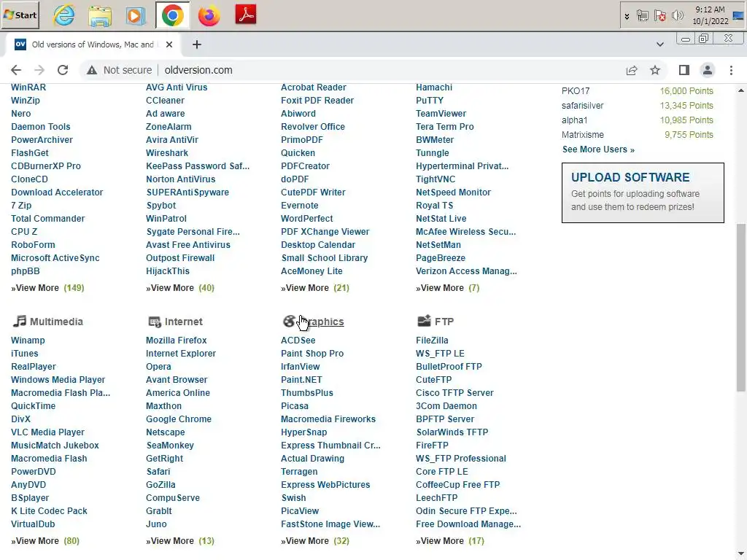The width and height of the screenshot is (747, 560).
Task: Bookmark this page with the star icon
Action: pos(655,71)
